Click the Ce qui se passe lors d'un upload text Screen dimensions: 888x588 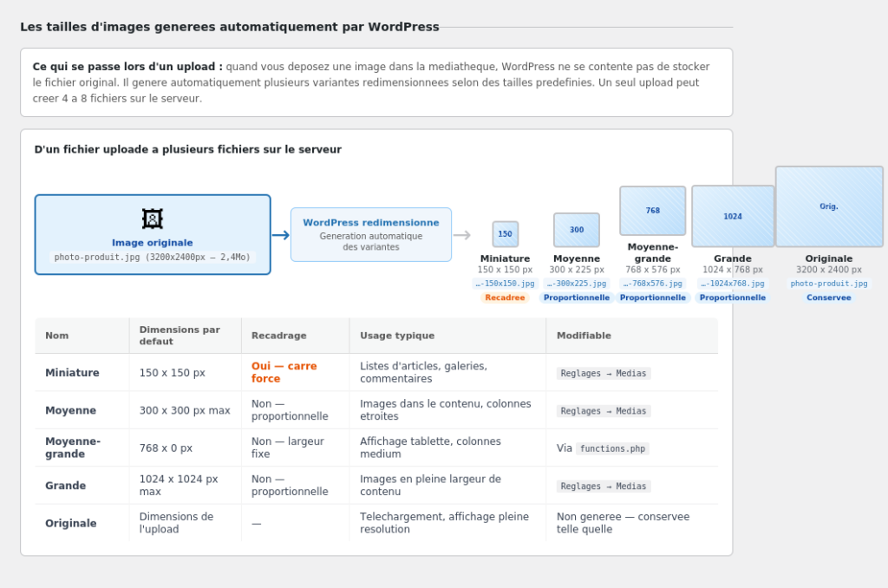[x=127, y=66]
